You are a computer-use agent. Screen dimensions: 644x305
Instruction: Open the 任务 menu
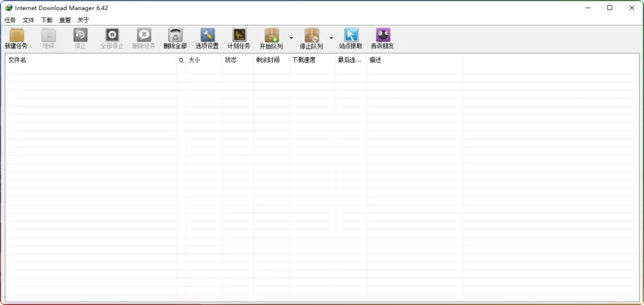pos(10,19)
